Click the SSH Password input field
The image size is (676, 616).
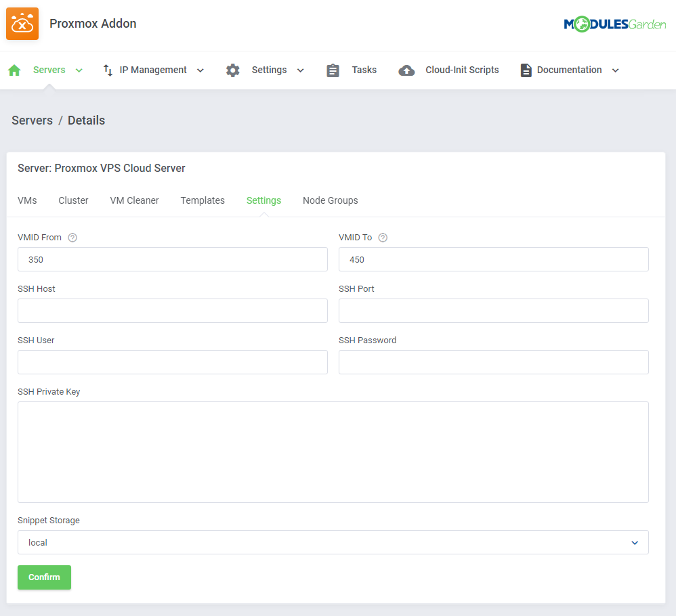coord(494,362)
